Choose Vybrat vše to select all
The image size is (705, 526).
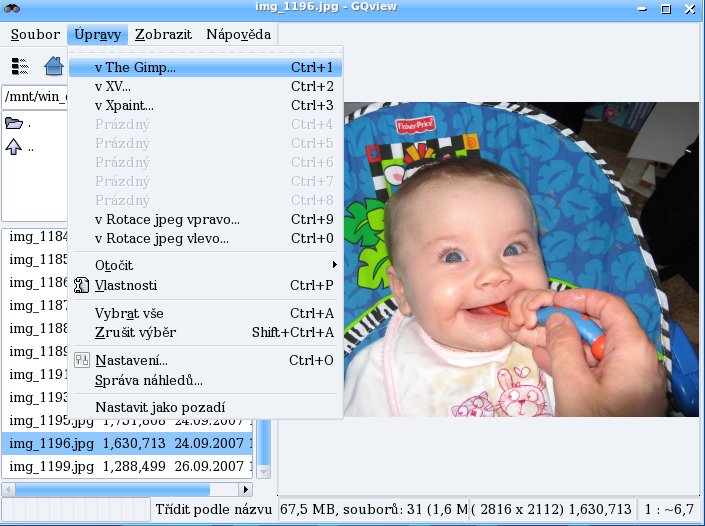tap(205, 313)
